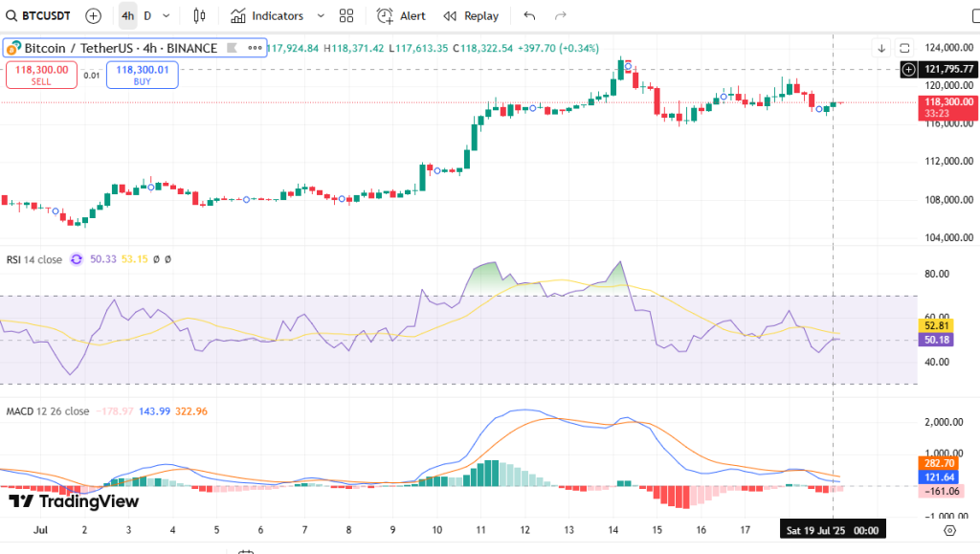Expand the indicator favorites dropdown arrow

[320, 15]
